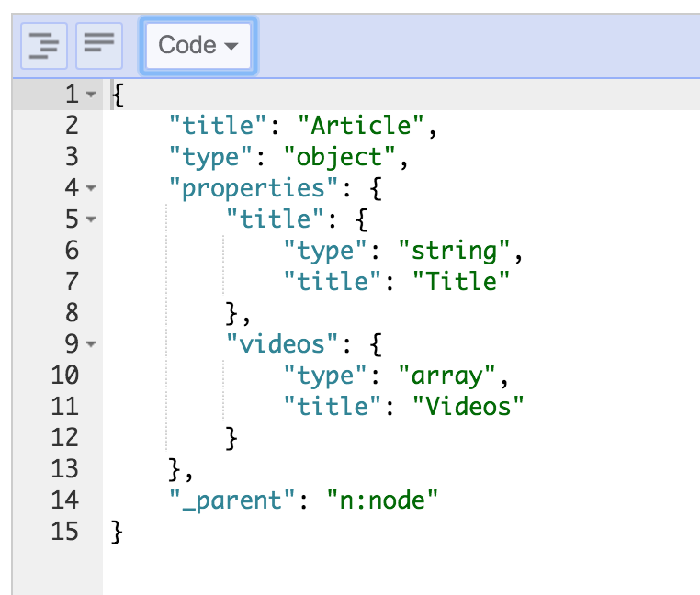This screenshot has width=700, height=595.
Task: Click the closing brace on line 15
Action: 116,531
